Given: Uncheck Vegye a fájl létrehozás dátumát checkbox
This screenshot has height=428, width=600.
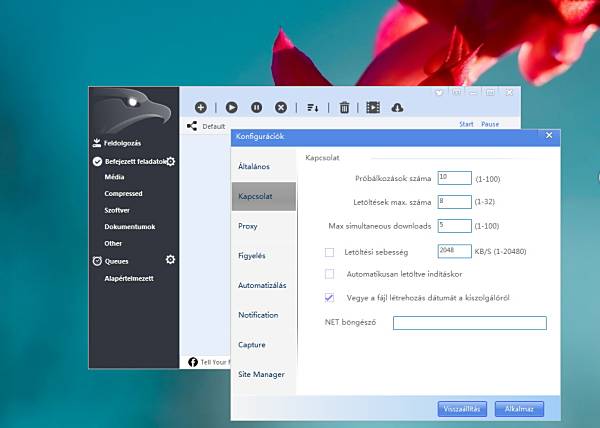Looking at the screenshot, I should (x=330, y=297).
